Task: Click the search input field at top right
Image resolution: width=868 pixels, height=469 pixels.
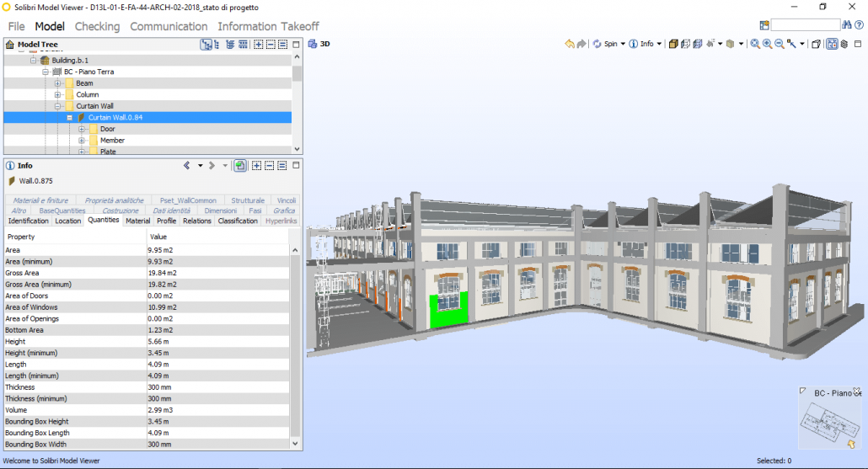Action: pyautogui.click(x=806, y=25)
